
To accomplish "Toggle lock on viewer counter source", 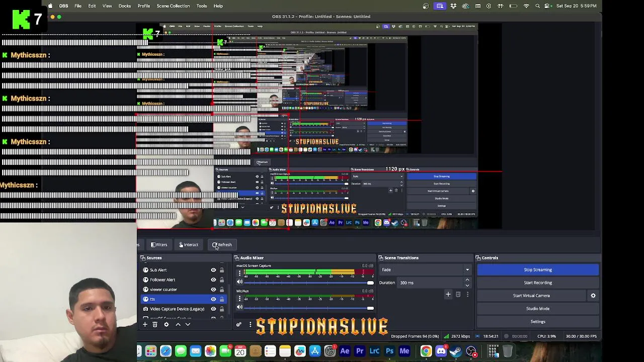I will click(x=221, y=290).
